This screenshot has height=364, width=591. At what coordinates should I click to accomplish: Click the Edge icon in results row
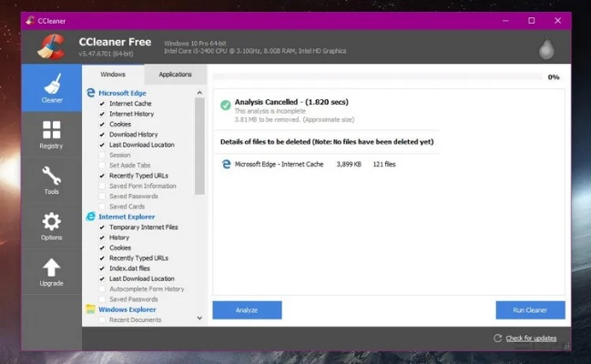(226, 164)
